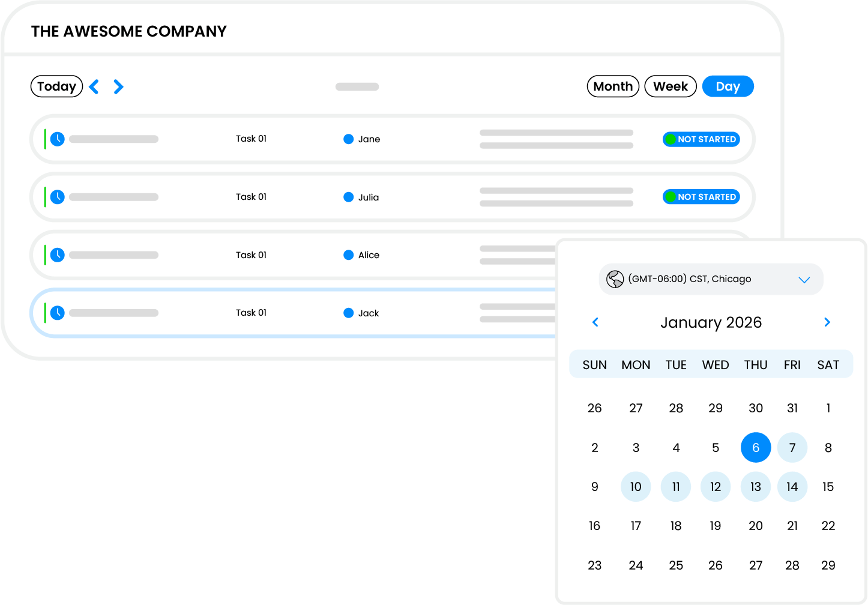868x605 pixels.
Task: Click the globe icon in timezone selector
Action: (x=615, y=279)
